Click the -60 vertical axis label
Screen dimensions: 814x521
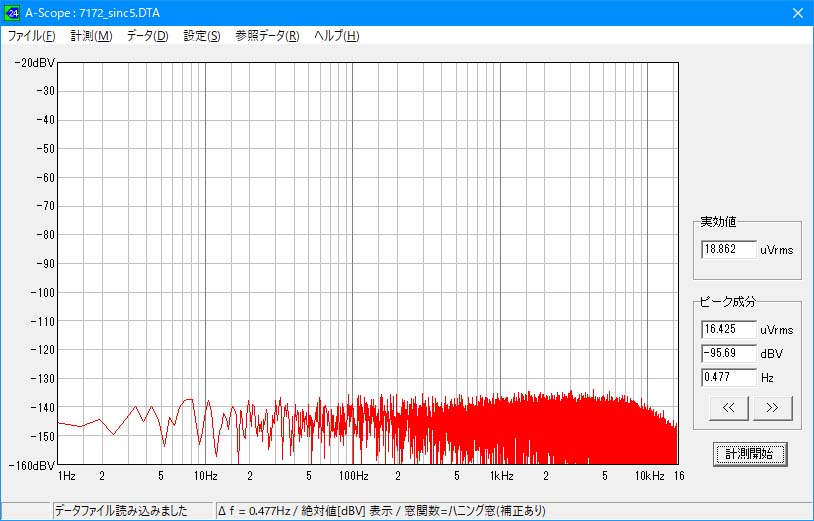pyautogui.click(x=45, y=177)
